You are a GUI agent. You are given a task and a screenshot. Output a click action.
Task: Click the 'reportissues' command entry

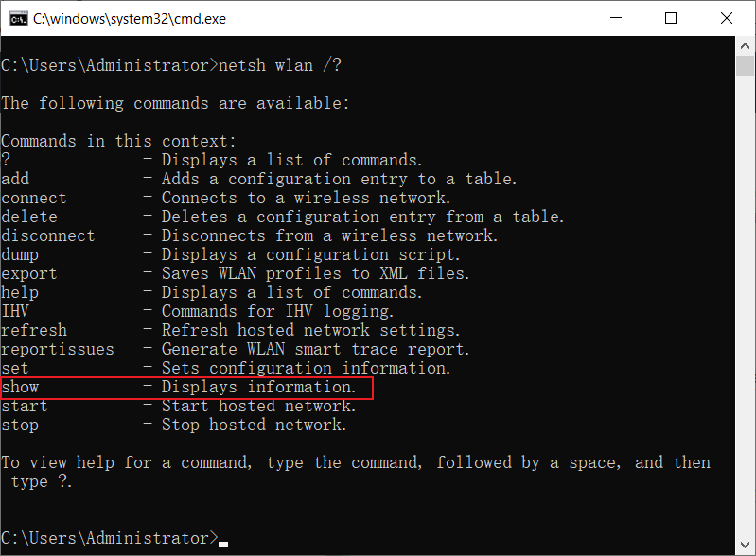pyautogui.click(x=58, y=350)
